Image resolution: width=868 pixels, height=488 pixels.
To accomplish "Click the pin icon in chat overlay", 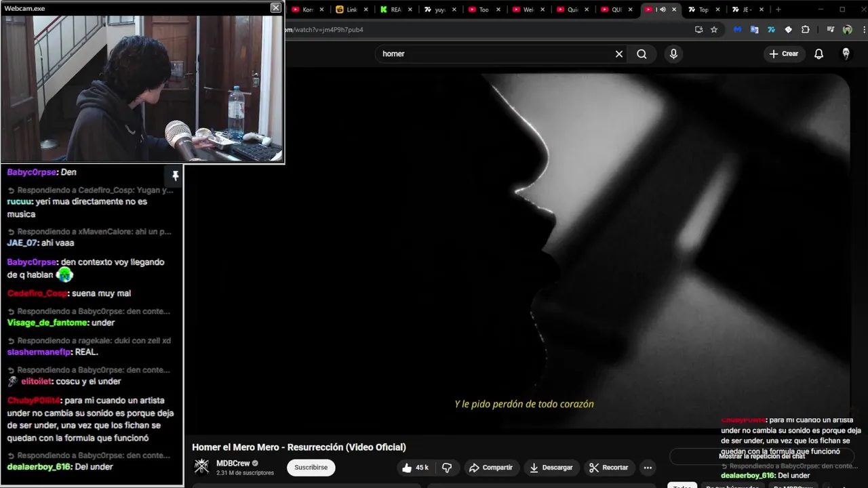I will pyautogui.click(x=175, y=176).
